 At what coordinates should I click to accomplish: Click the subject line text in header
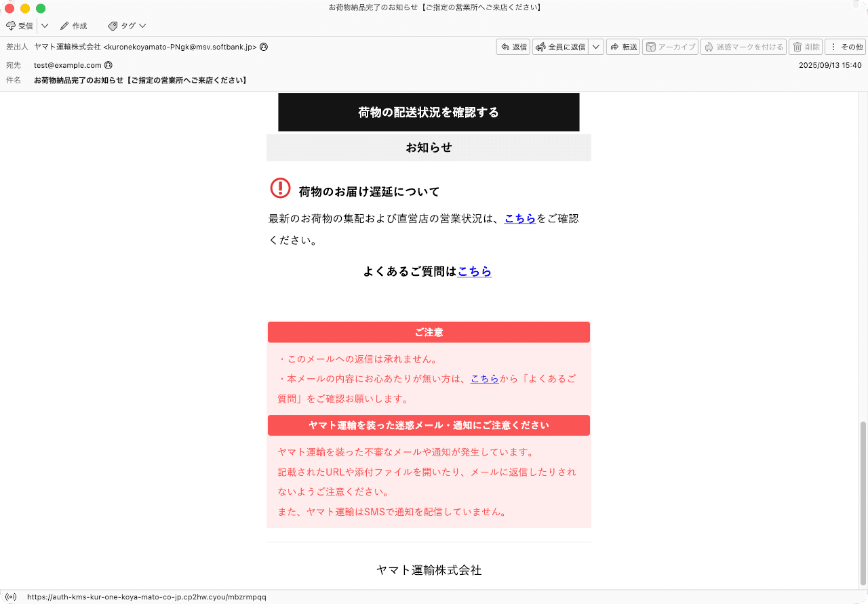tap(140, 80)
